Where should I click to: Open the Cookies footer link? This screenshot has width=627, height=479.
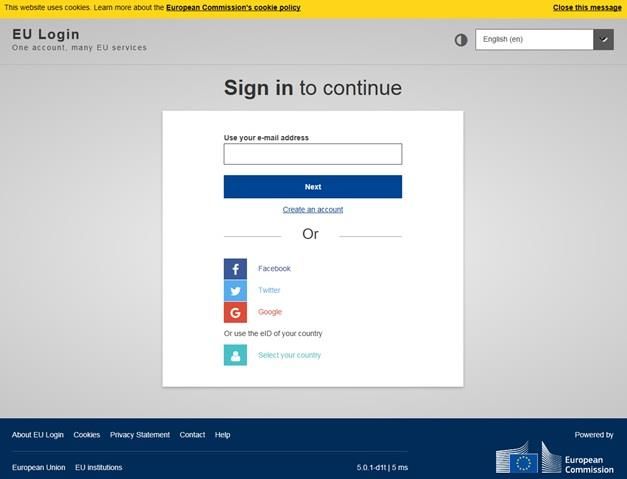[x=87, y=435]
